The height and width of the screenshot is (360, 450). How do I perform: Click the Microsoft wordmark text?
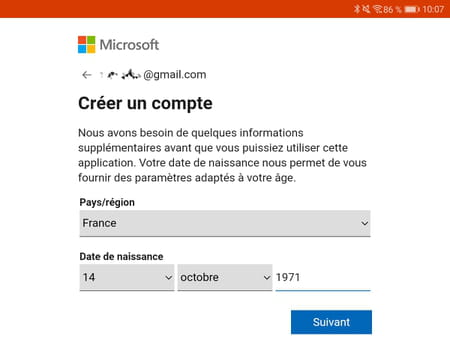(129, 45)
